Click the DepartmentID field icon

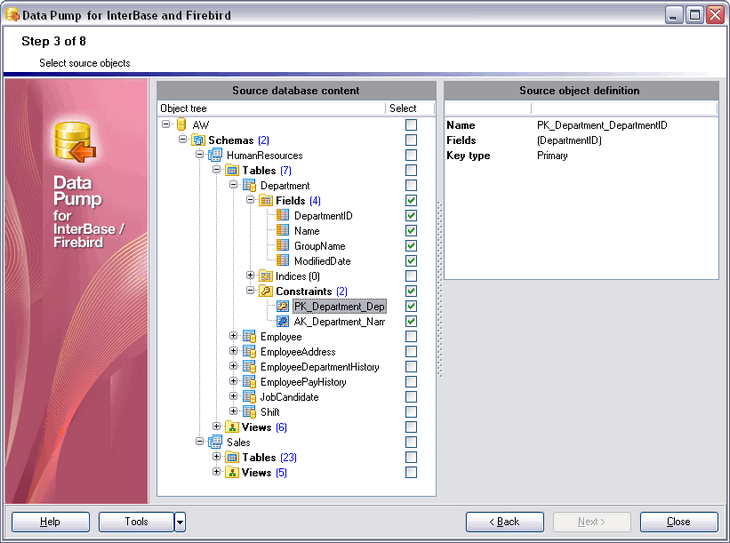pyautogui.click(x=283, y=216)
